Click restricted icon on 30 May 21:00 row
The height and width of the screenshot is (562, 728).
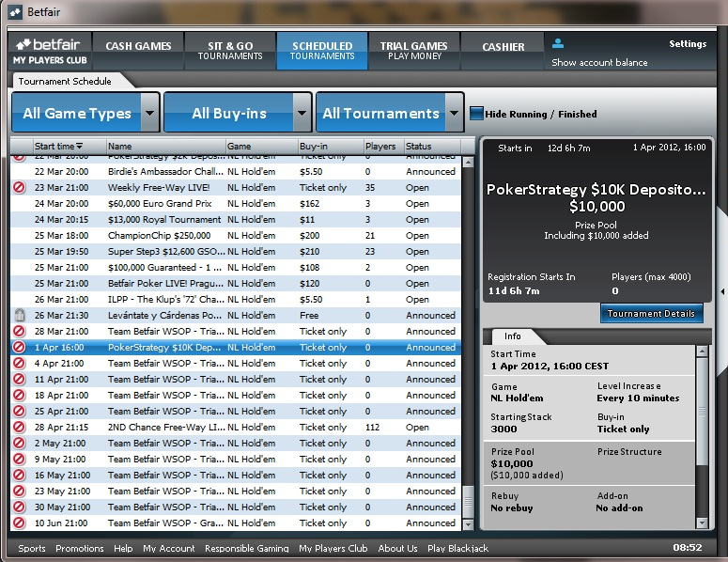click(x=19, y=507)
